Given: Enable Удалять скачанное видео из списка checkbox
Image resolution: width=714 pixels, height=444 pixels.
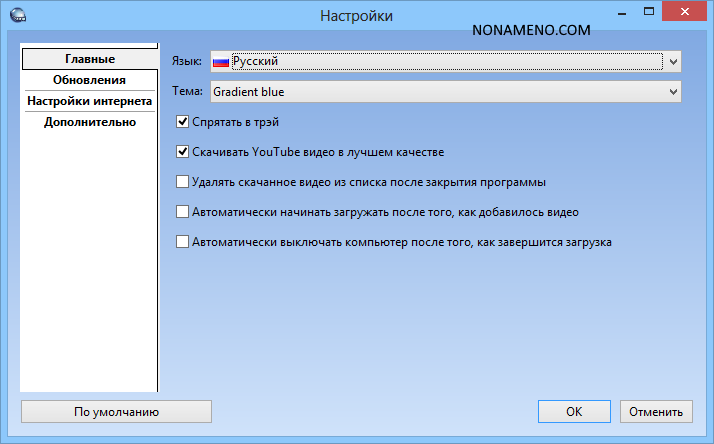Looking at the screenshot, I should (182, 182).
